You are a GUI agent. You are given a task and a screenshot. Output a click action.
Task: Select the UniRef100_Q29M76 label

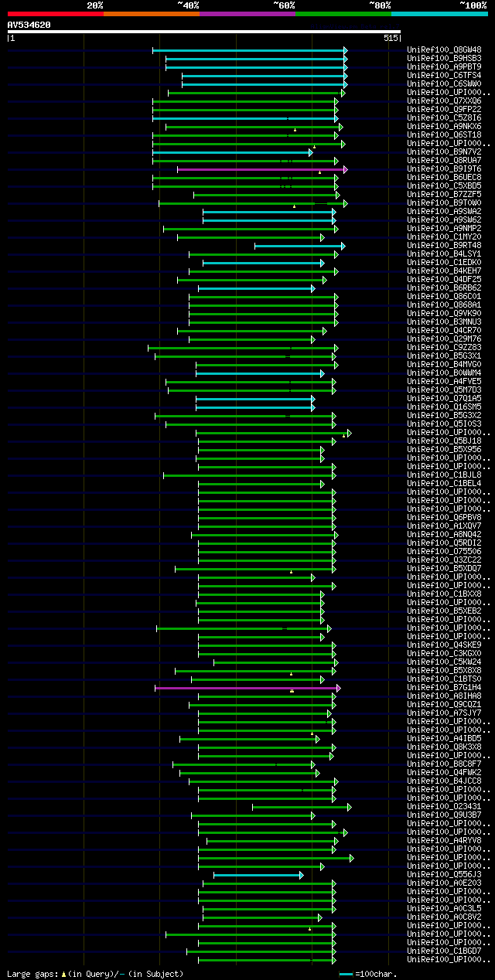(x=445, y=339)
